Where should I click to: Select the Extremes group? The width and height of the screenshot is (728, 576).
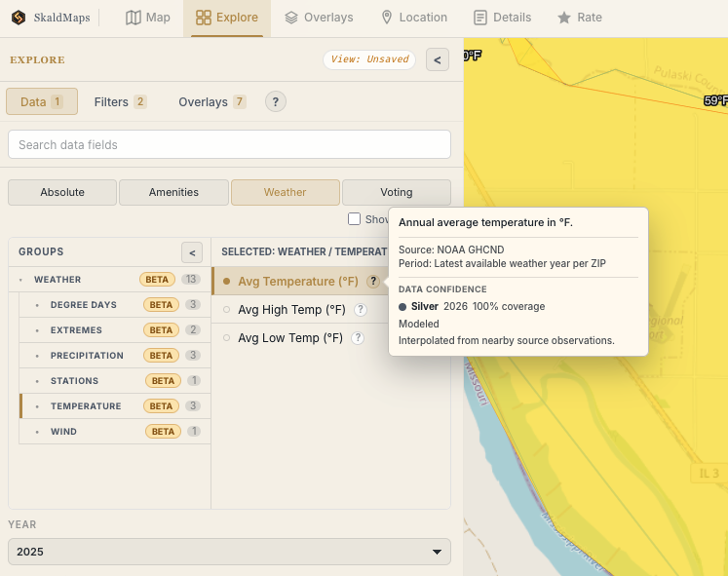click(x=114, y=330)
